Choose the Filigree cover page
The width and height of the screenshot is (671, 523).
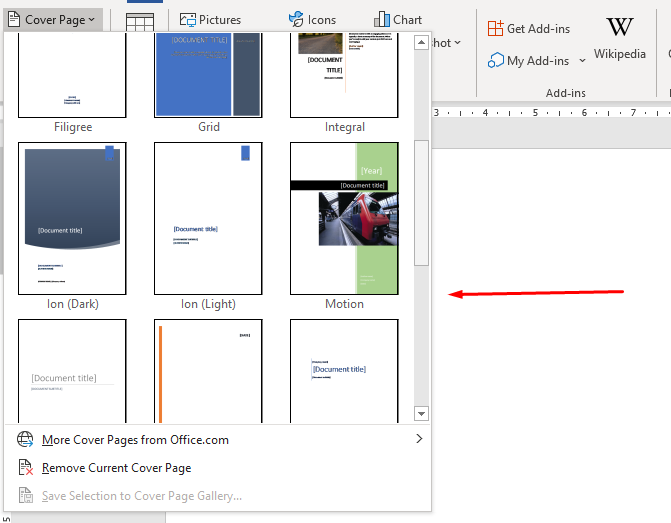[72, 75]
